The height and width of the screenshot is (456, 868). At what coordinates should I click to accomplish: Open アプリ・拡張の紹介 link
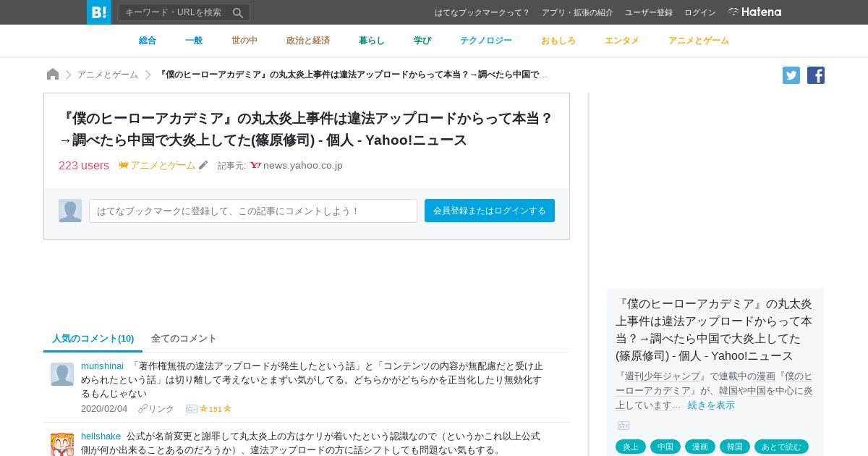click(x=577, y=12)
